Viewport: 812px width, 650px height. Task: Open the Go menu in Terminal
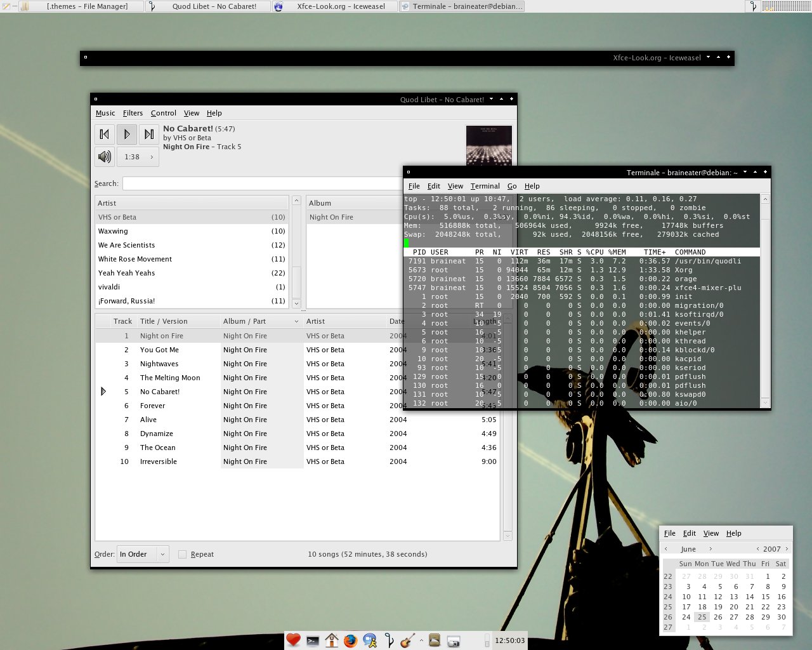pos(512,186)
